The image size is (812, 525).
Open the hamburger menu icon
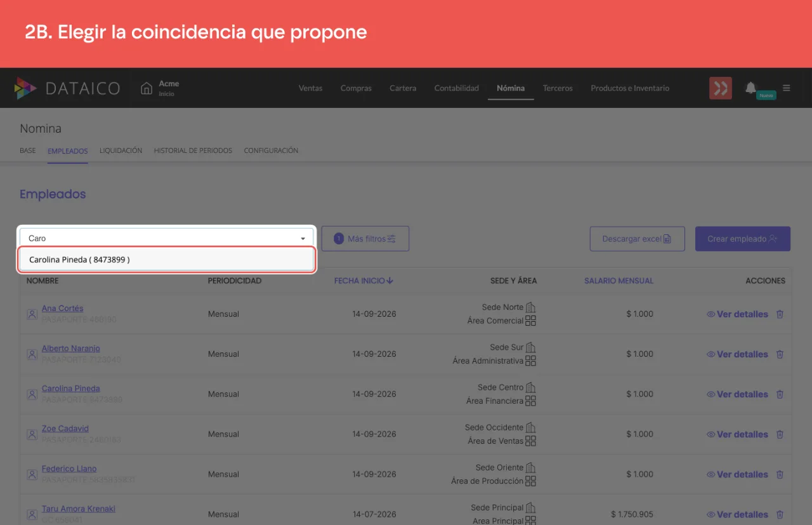(787, 88)
